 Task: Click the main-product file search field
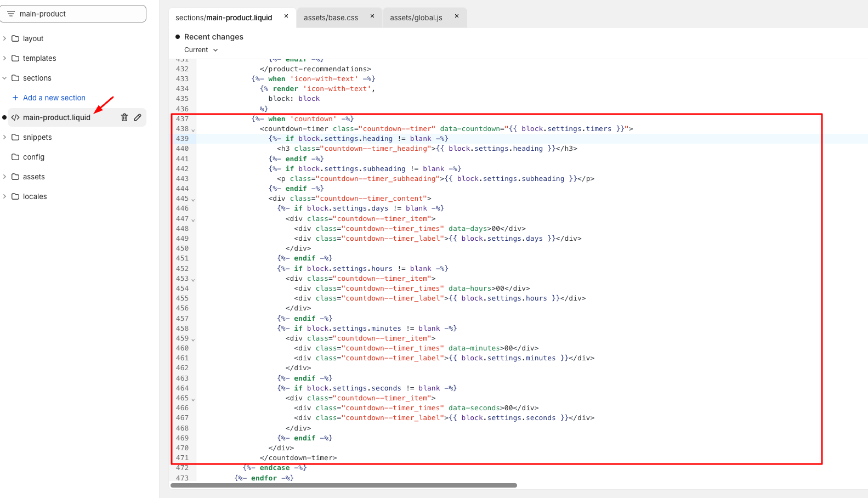coord(73,14)
